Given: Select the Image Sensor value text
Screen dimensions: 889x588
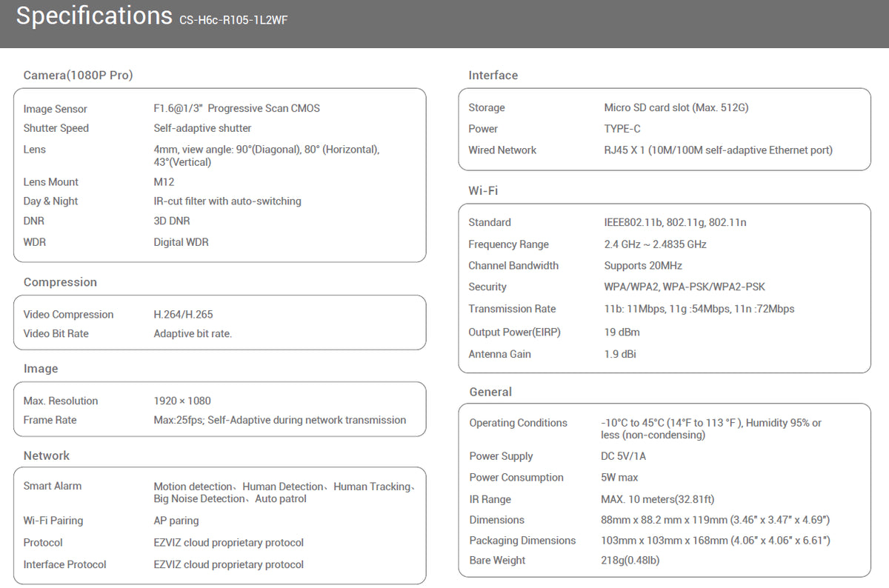Looking at the screenshot, I should pos(236,108).
